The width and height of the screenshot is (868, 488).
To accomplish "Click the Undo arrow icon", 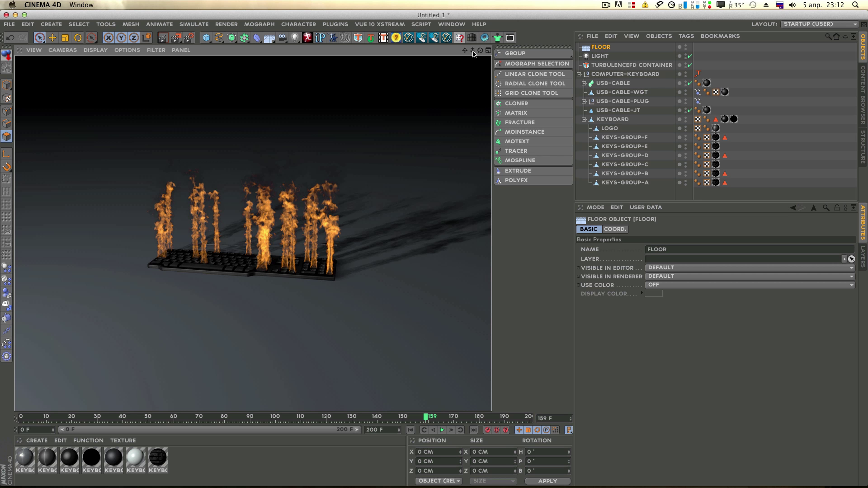I will (x=10, y=38).
